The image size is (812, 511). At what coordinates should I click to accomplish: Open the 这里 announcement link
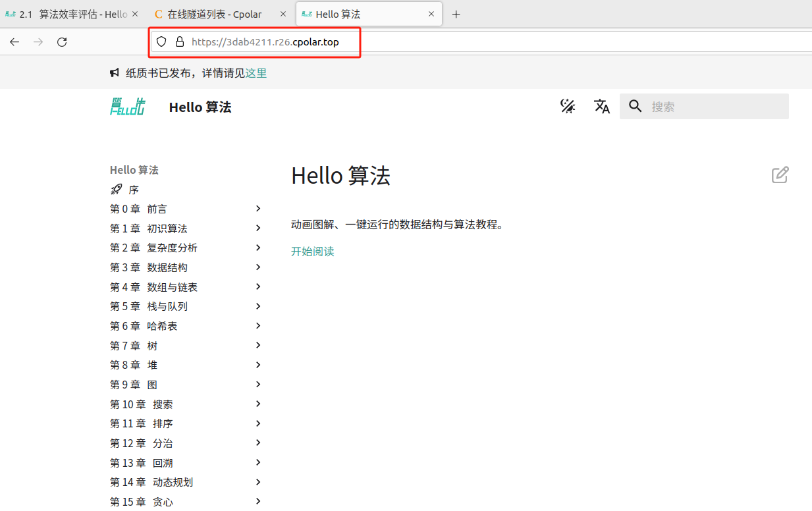[256, 73]
